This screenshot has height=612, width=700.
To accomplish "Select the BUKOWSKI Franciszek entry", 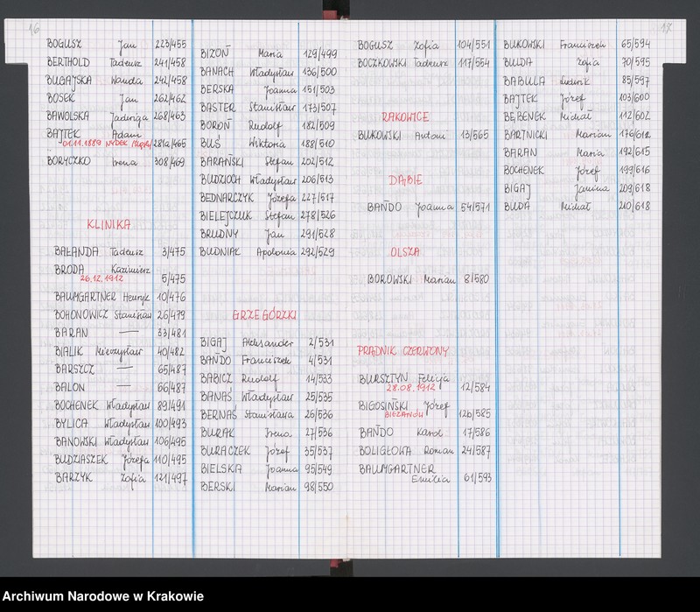I will [x=577, y=45].
